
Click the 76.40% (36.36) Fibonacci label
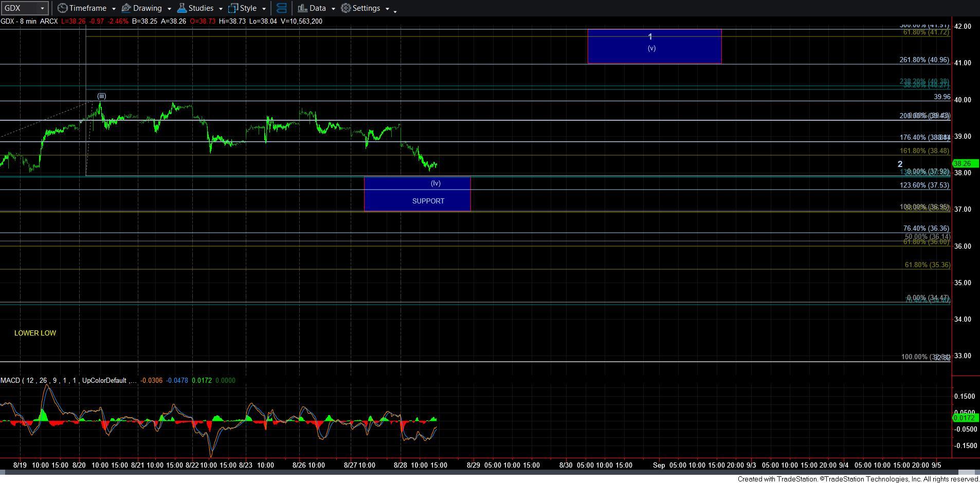click(x=926, y=228)
